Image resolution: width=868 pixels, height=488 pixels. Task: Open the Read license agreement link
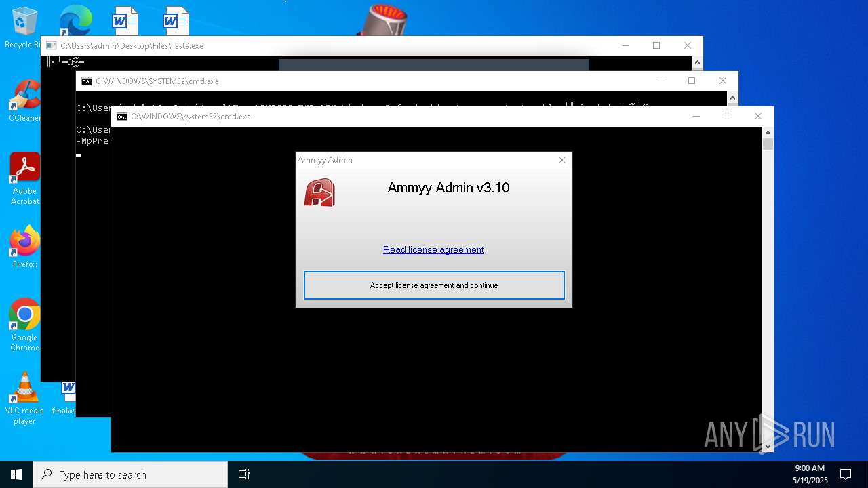pos(433,249)
